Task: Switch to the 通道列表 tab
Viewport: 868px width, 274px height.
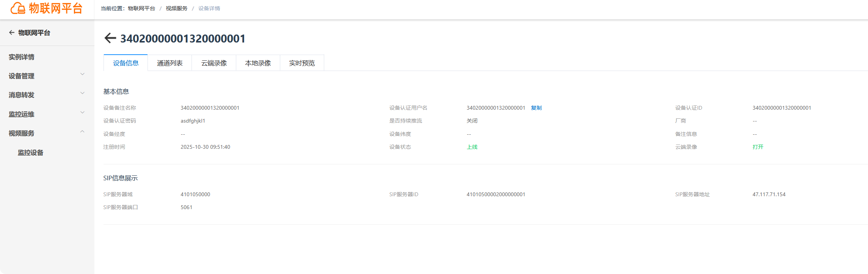Action: tap(170, 63)
